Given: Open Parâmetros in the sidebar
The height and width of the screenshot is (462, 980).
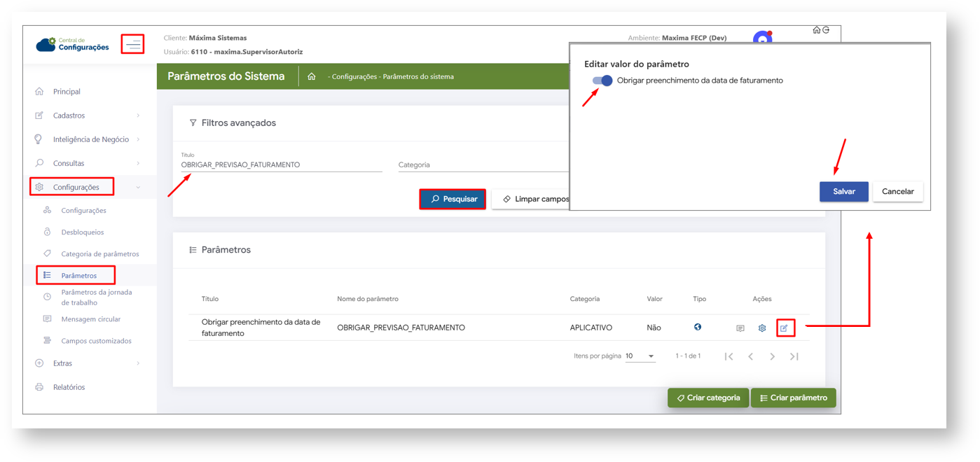Looking at the screenshot, I should [78, 276].
